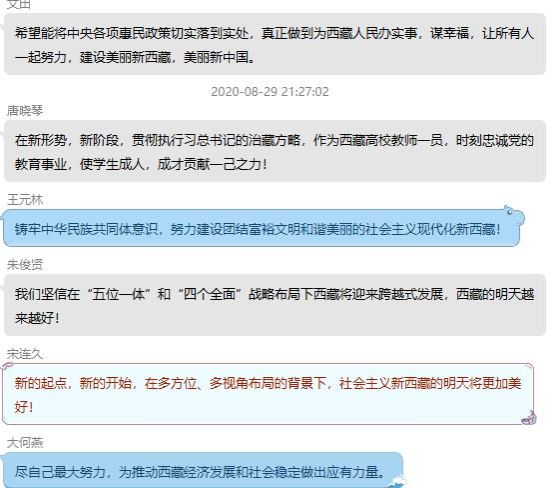Viewport: 558px width, 488px height.
Task: Select 朱俊贤's message mentioning 五位一体
Action: (275, 305)
